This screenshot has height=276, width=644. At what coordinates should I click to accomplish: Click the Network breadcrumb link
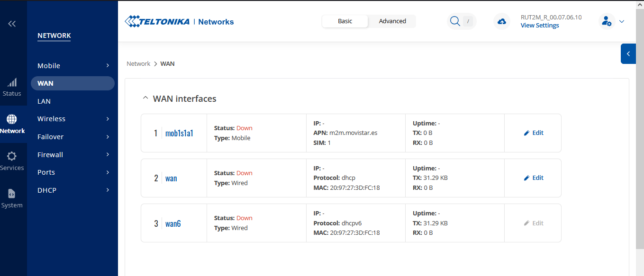tap(138, 64)
